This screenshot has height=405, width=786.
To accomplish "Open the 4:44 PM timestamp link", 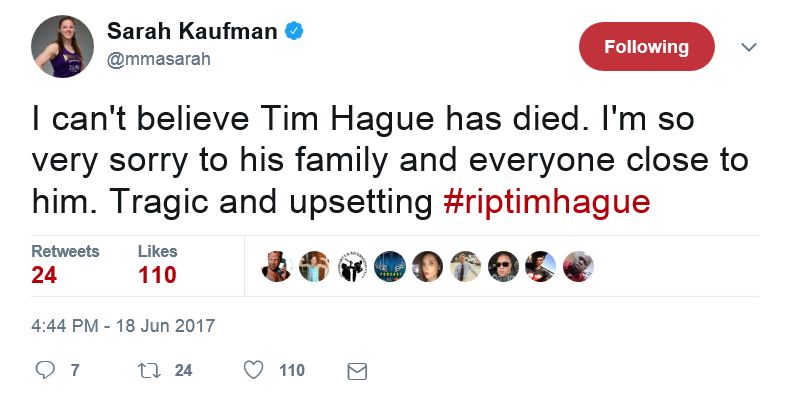I will point(123,325).
